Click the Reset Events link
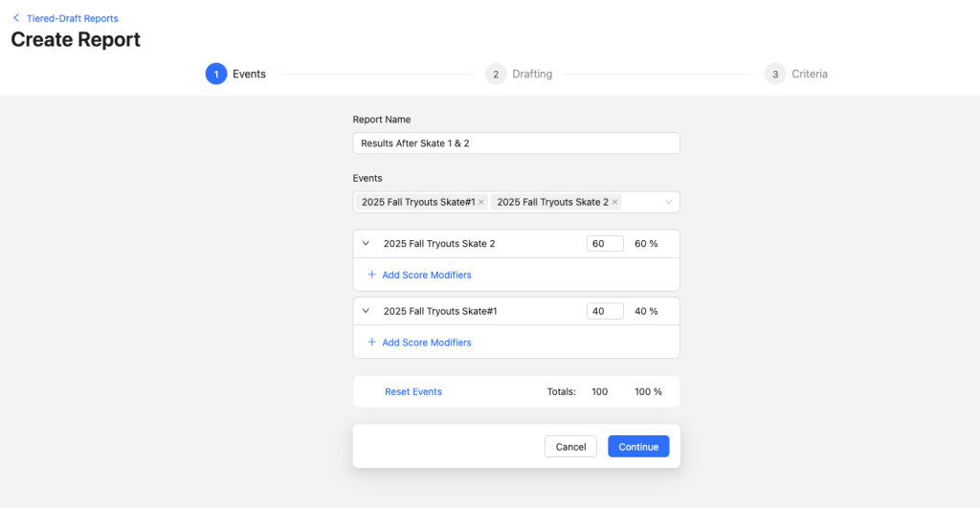This screenshot has width=980, height=508. coord(413,391)
